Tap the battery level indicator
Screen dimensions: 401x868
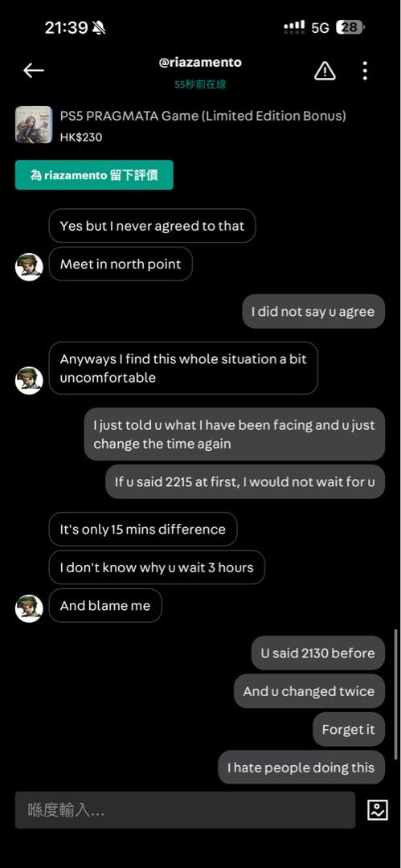[350, 27]
